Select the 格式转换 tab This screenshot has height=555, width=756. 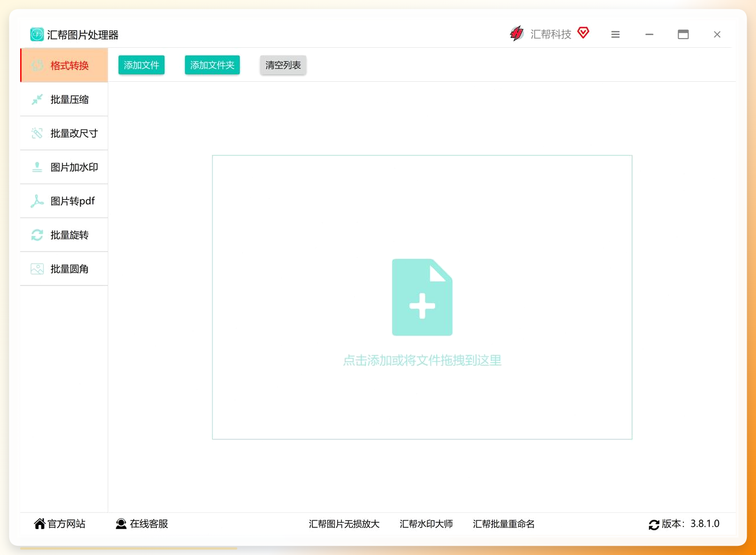(x=64, y=65)
